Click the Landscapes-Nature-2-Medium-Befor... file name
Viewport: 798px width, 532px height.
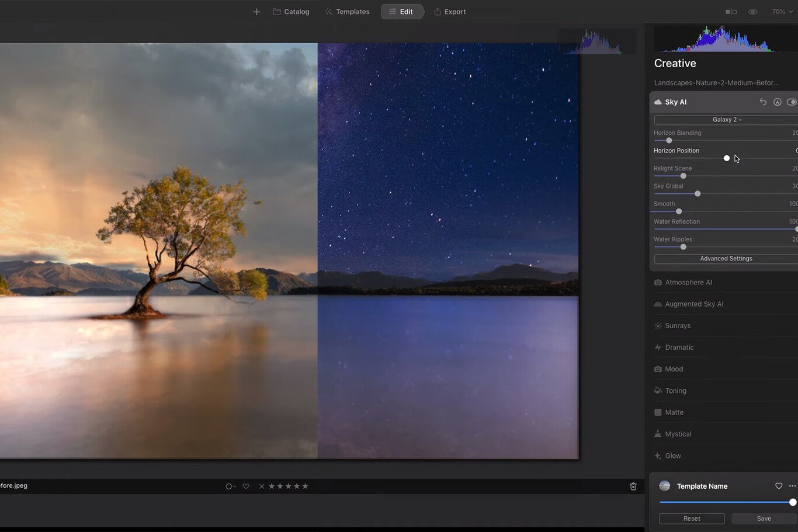coord(716,83)
